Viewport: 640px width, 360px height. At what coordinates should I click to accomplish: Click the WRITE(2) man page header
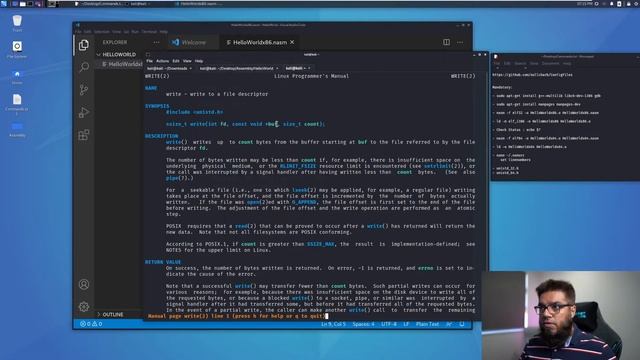[x=157, y=76]
